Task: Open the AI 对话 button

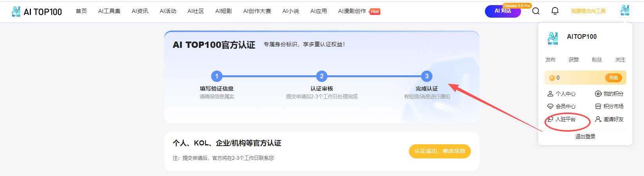Action: click(503, 11)
